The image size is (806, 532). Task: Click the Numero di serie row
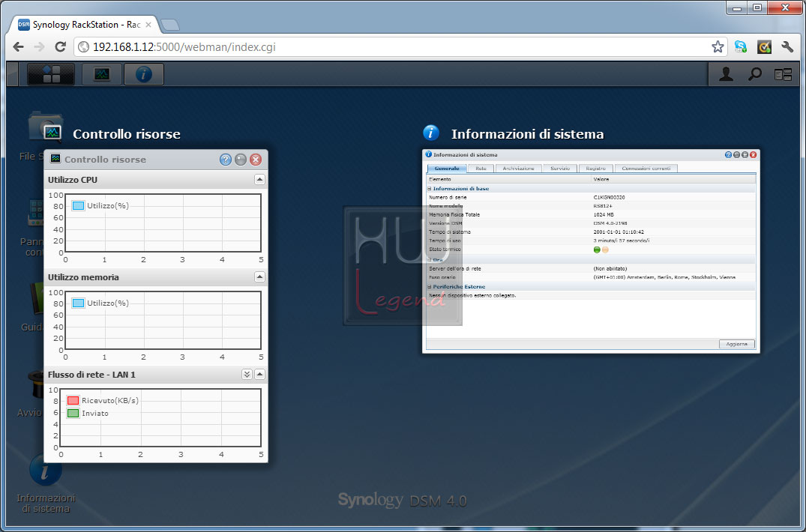click(591, 197)
